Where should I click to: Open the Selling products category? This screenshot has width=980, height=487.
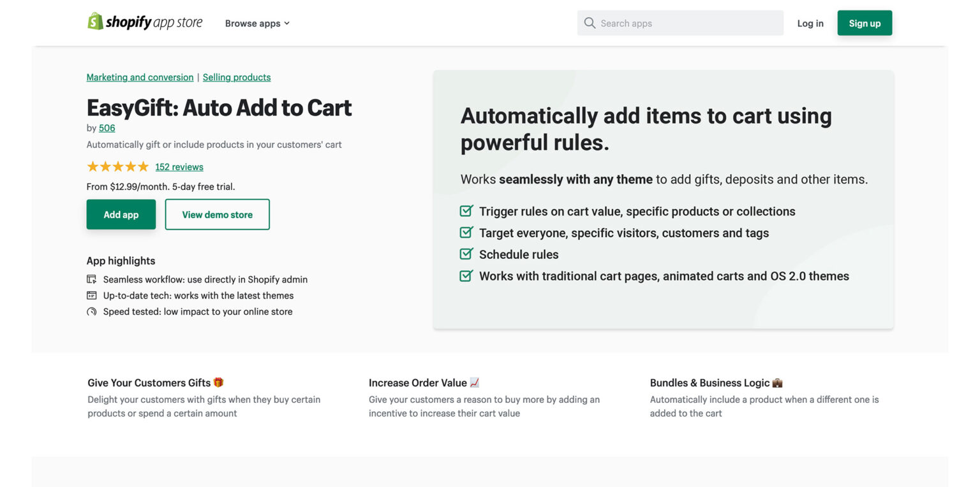point(237,76)
